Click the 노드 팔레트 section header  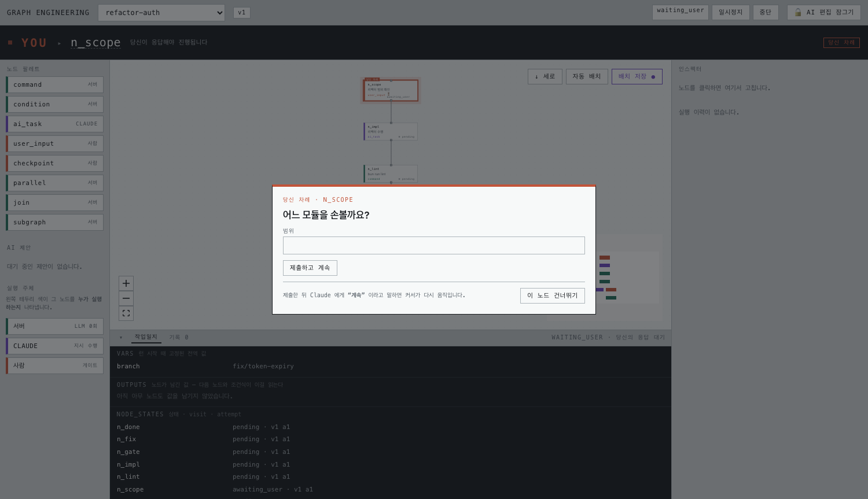[x=24, y=69]
